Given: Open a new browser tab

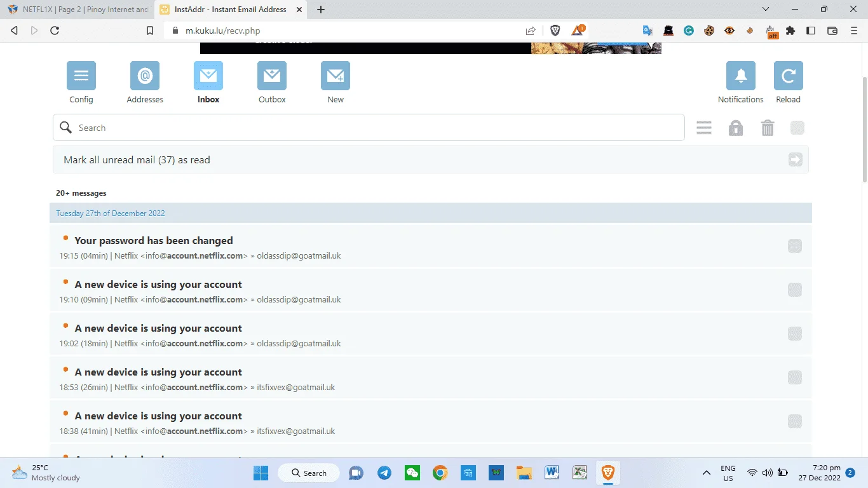Looking at the screenshot, I should pos(321,10).
